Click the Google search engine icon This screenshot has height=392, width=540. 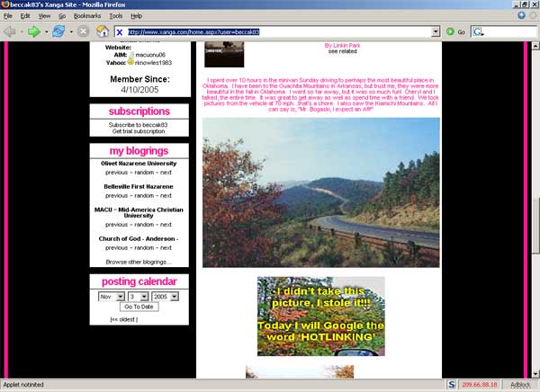[478, 31]
